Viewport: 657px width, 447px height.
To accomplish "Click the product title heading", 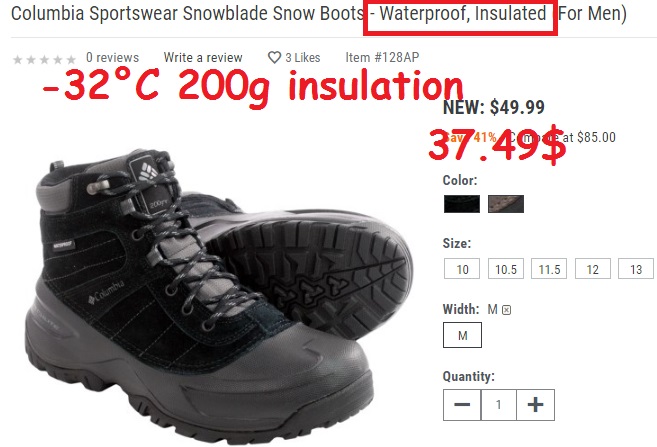I will coord(318,13).
